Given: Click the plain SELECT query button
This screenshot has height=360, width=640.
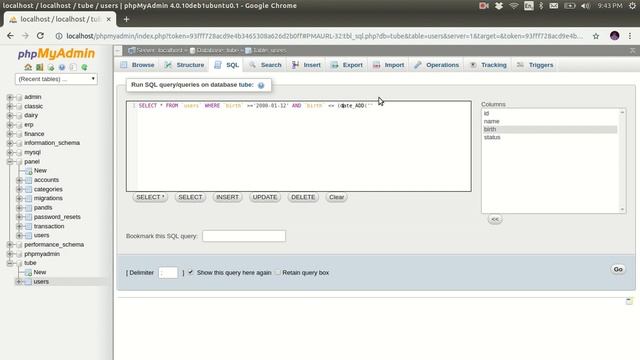Looking at the screenshot, I should point(190,197).
